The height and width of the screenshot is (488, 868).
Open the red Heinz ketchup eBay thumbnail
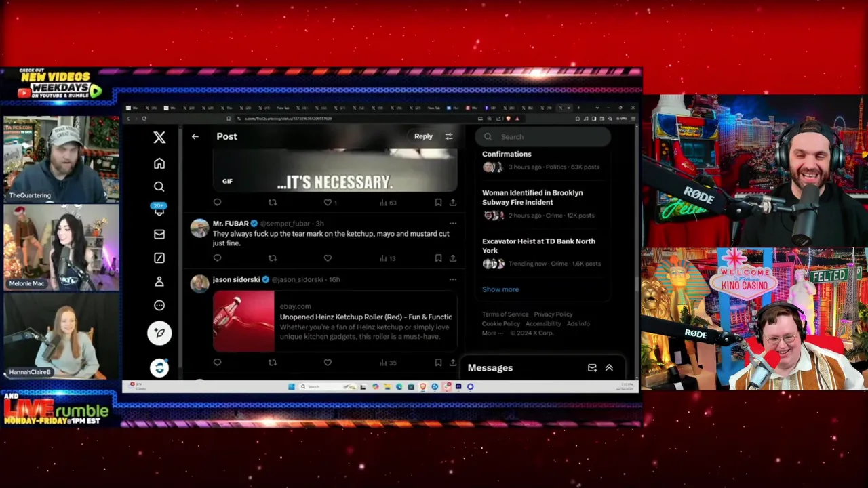coord(243,321)
